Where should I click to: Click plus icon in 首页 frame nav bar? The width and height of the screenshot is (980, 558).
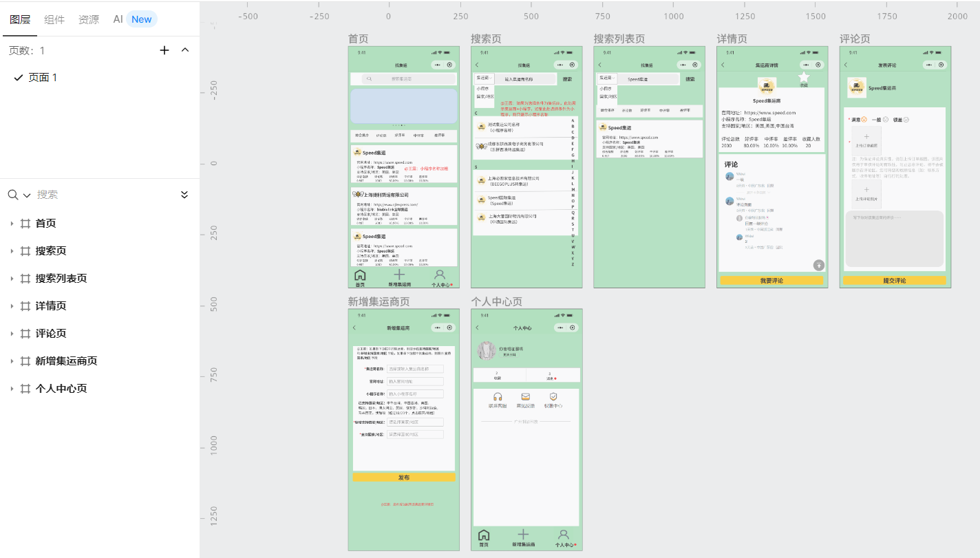[399, 275]
